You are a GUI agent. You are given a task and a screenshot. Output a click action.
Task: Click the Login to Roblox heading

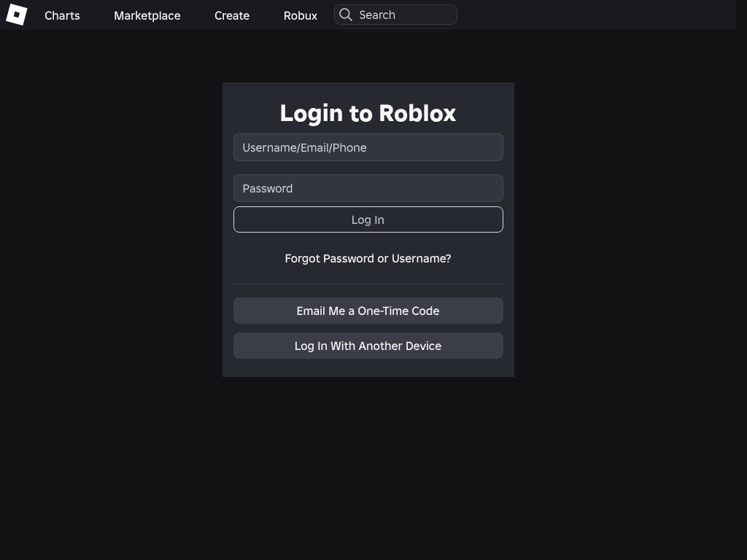(x=368, y=113)
